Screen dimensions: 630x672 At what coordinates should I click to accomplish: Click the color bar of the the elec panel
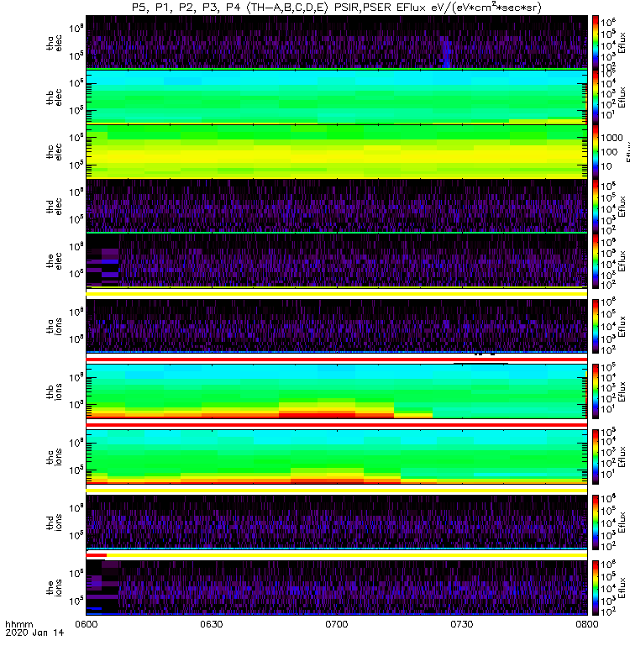coord(596,261)
